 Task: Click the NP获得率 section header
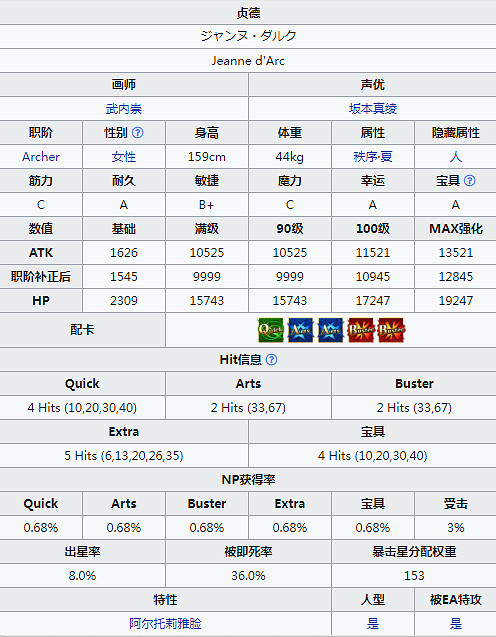point(248,479)
